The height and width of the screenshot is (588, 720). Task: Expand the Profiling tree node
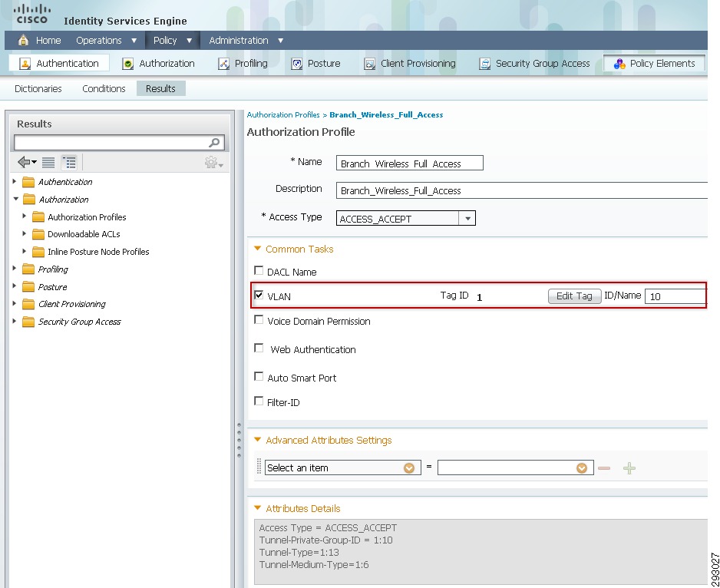point(15,268)
